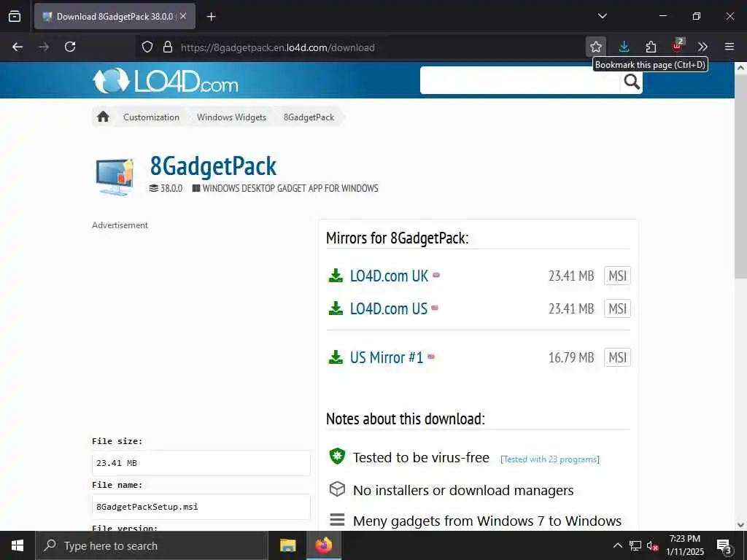Open the 8GadgetPack breadcrumb

point(309,117)
